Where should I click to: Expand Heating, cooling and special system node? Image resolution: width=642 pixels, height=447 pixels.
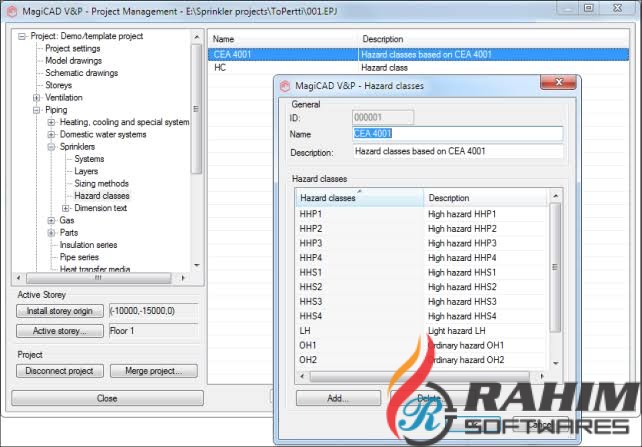[x=51, y=122]
